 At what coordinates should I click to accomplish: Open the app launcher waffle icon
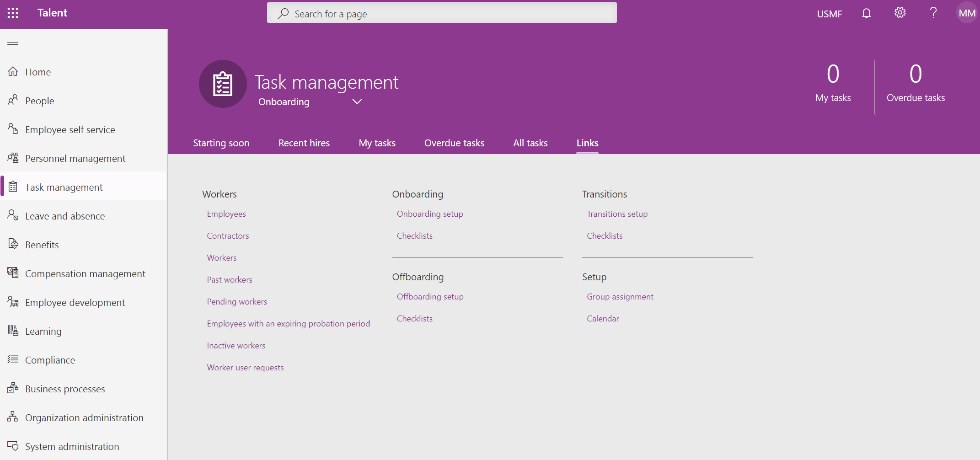point(13,13)
